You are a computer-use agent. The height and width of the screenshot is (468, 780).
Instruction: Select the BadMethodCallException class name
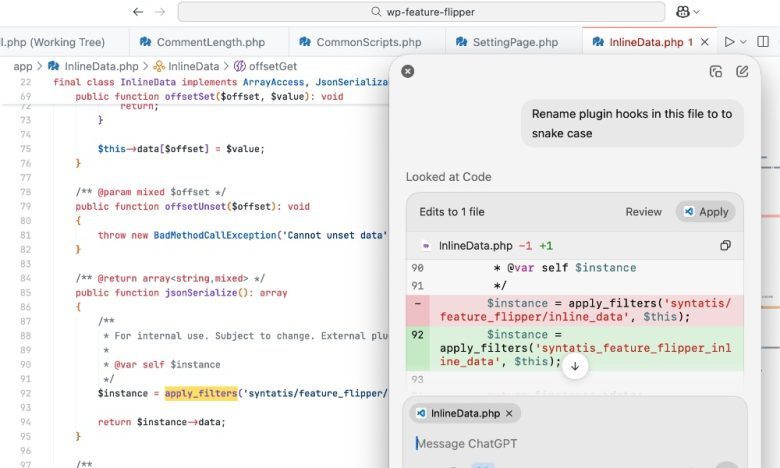coord(215,235)
